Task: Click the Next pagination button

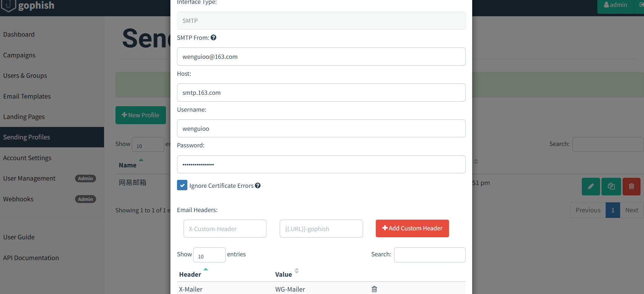Action: click(632, 210)
